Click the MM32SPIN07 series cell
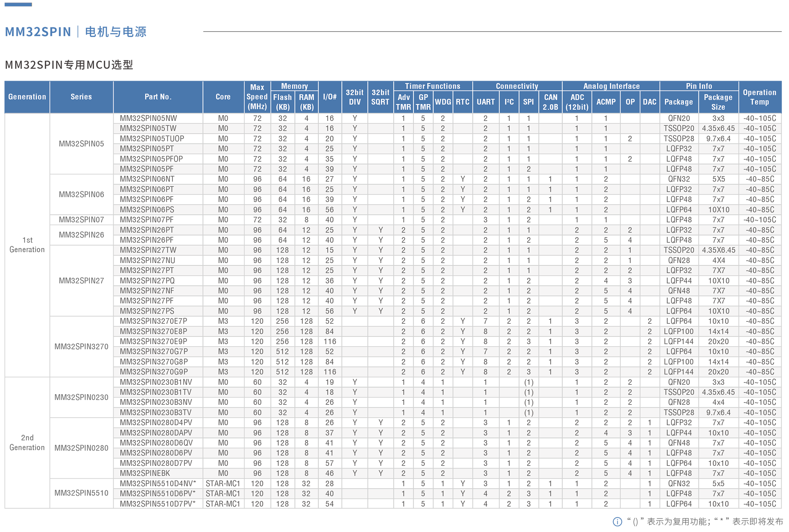The width and height of the screenshot is (789, 532). 81,220
